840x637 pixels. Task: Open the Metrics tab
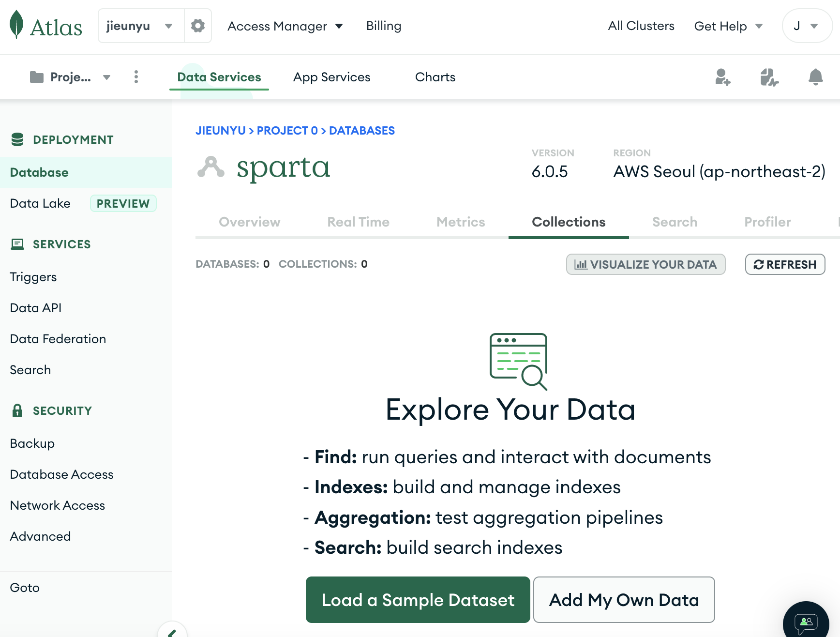[x=461, y=222]
